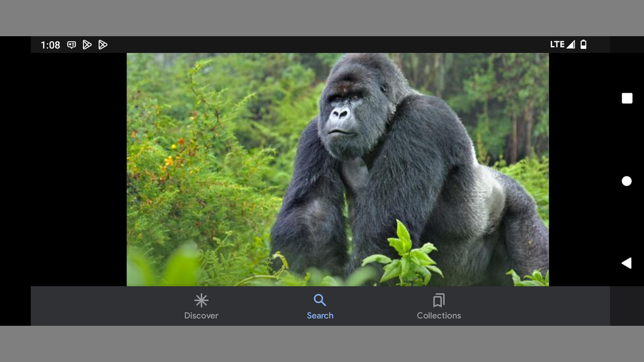Image resolution: width=644 pixels, height=362 pixels.
Task: Tap the second Play Store notification icon
Action: click(x=103, y=45)
